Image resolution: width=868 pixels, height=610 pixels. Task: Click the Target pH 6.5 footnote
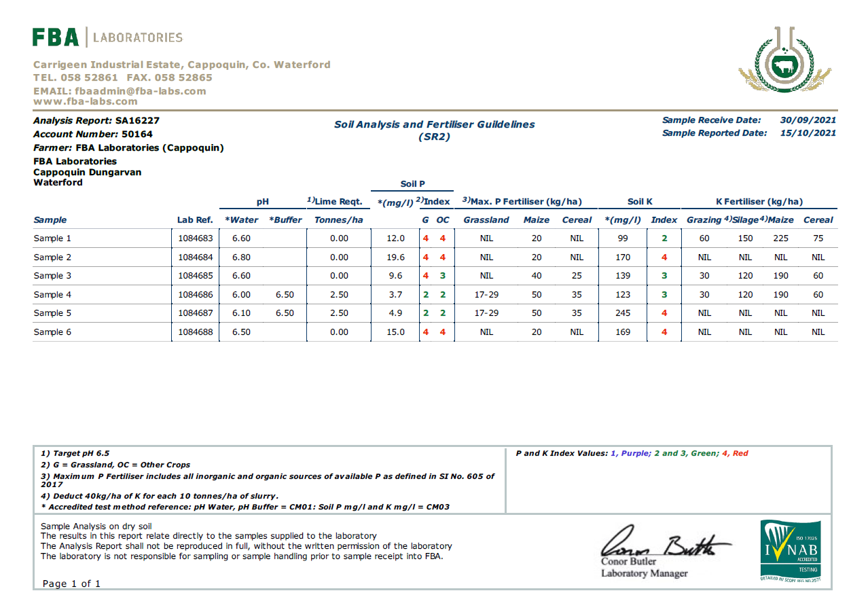(x=75, y=453)
